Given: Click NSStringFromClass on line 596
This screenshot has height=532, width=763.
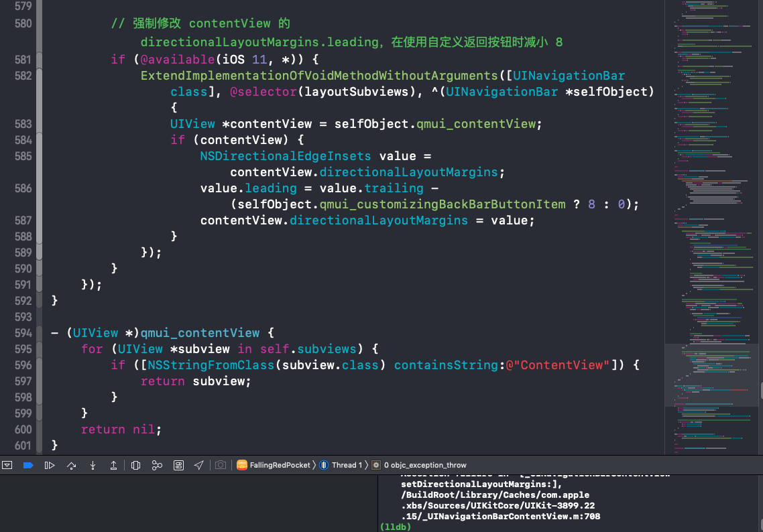Looking at the screenshot, I should (211, 365).
